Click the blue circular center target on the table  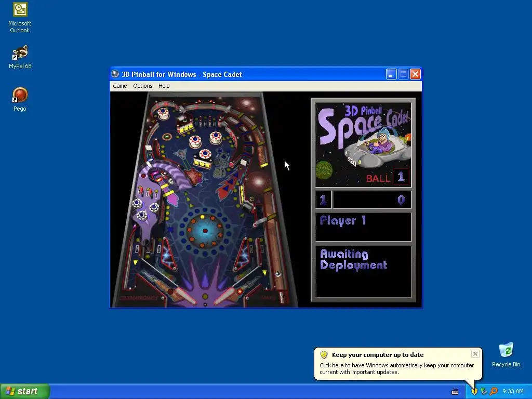pyautogui.click(x=205, y=231)
